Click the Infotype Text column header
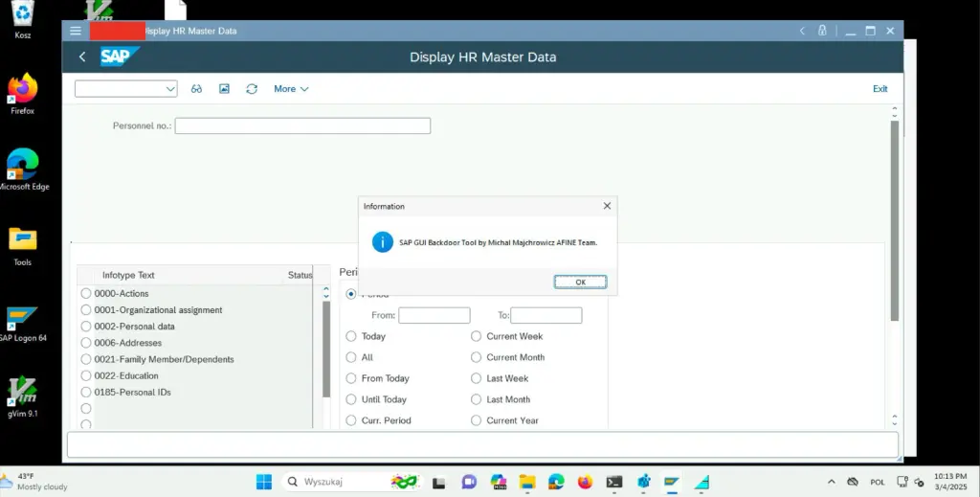The width and height of the screenshot is (980, 497). pyautogui.click(x=128, y=275)
